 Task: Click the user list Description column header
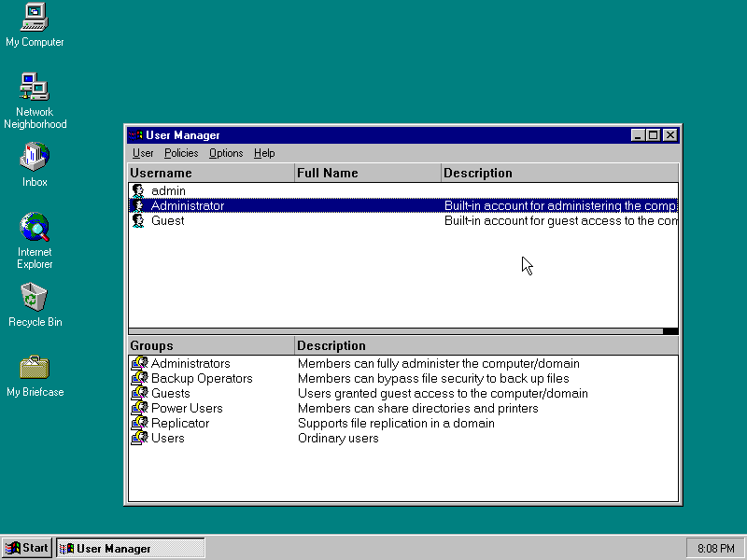(559, 173)
